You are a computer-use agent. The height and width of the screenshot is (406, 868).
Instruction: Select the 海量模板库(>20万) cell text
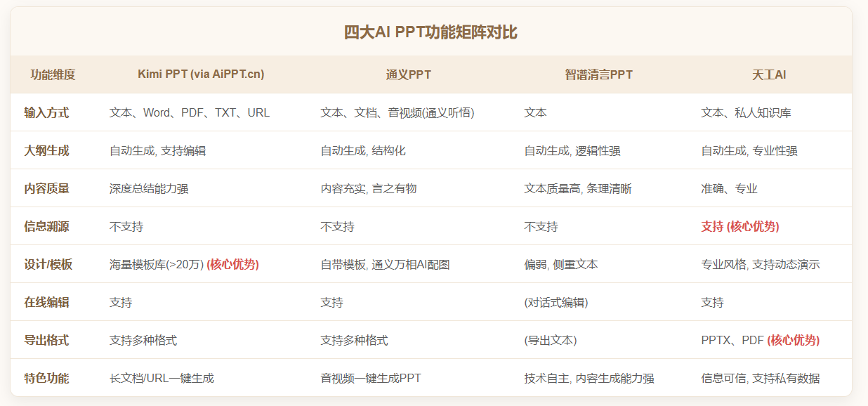pos(157,264)
